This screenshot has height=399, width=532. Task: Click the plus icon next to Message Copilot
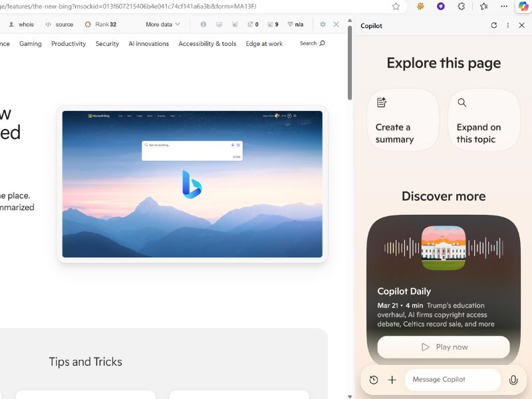[x=392, y=380]
